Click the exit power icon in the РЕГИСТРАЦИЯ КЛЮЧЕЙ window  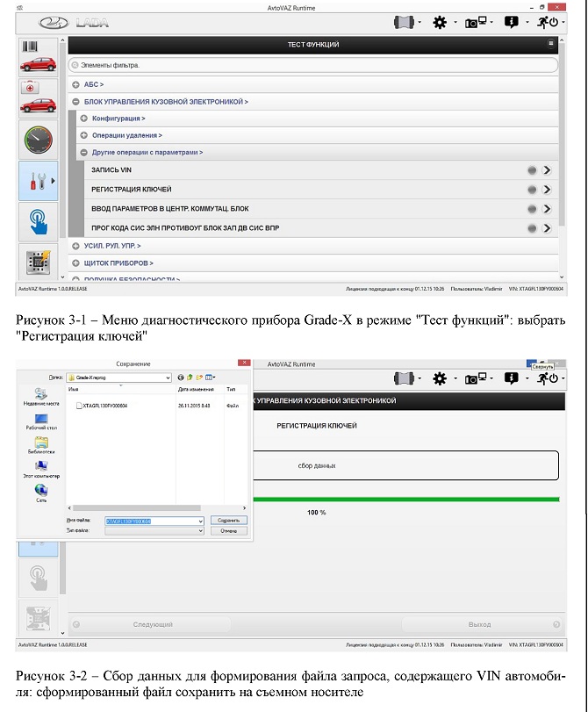[547, 378]
